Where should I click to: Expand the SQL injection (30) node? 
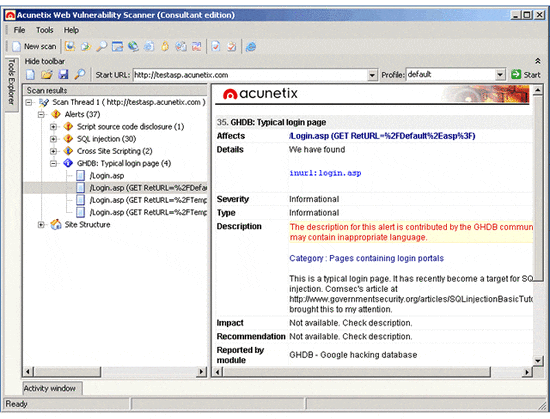53,139
